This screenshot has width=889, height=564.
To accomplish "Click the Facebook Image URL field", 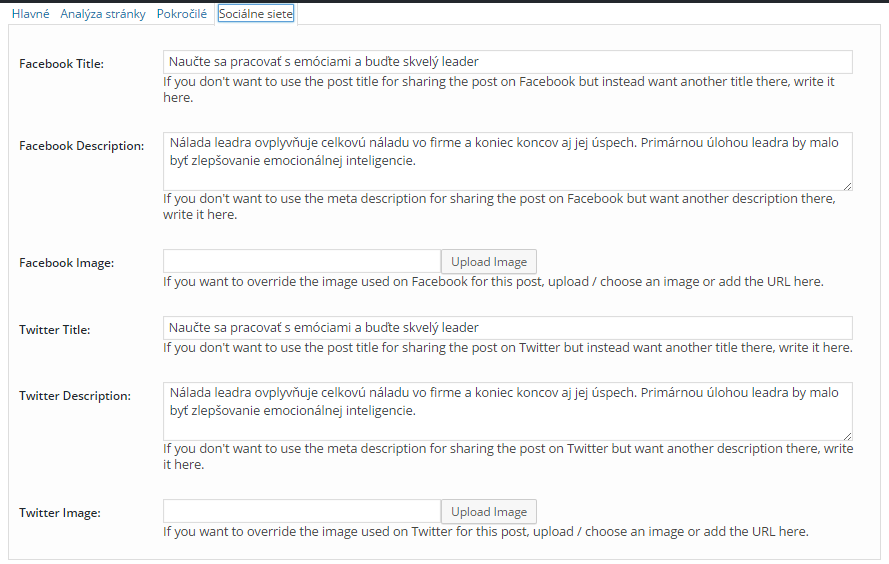I will click(x=301, y=262).
